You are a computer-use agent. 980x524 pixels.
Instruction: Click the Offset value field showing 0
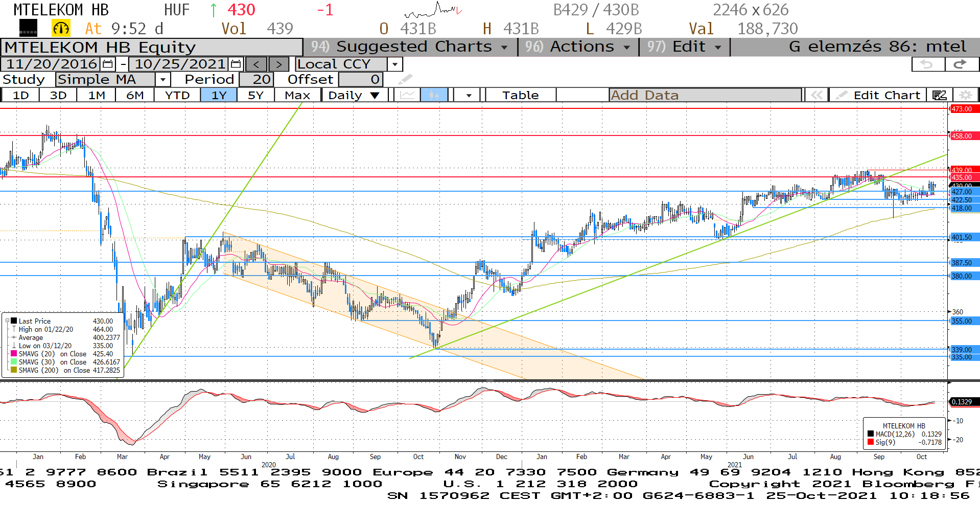click(361, 79)
